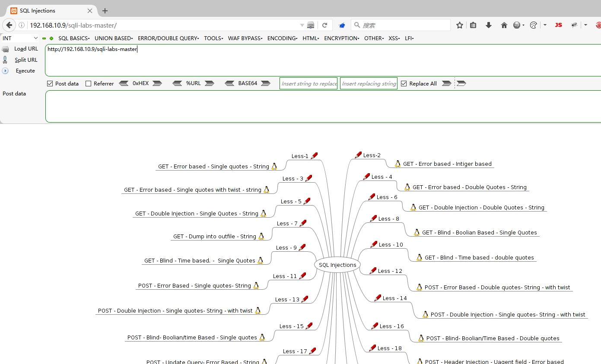601x364 pixels.
Task: Click the 0xHEX encode right arrow
Action: click(x=157, y=83)
